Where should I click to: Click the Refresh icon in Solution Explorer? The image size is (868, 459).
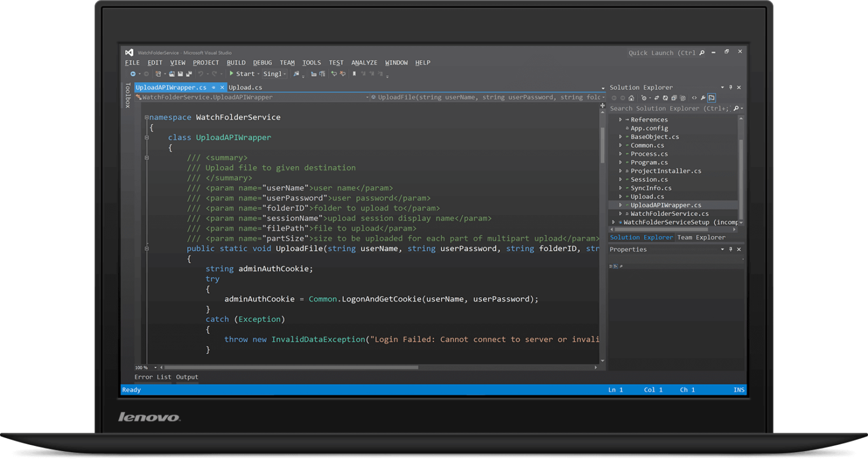click(666, 98)
